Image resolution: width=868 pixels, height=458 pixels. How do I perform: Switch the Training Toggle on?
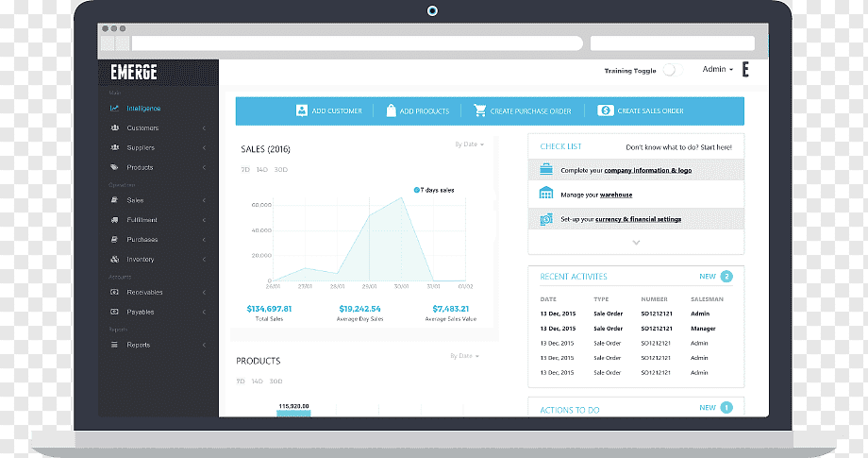tap(669, 70)
